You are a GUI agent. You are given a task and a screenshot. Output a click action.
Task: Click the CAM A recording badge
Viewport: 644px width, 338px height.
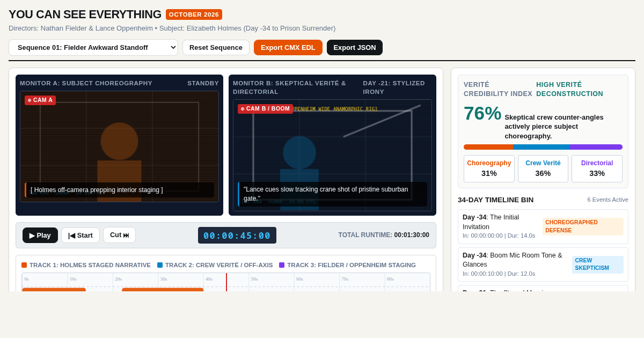[40, 100]
